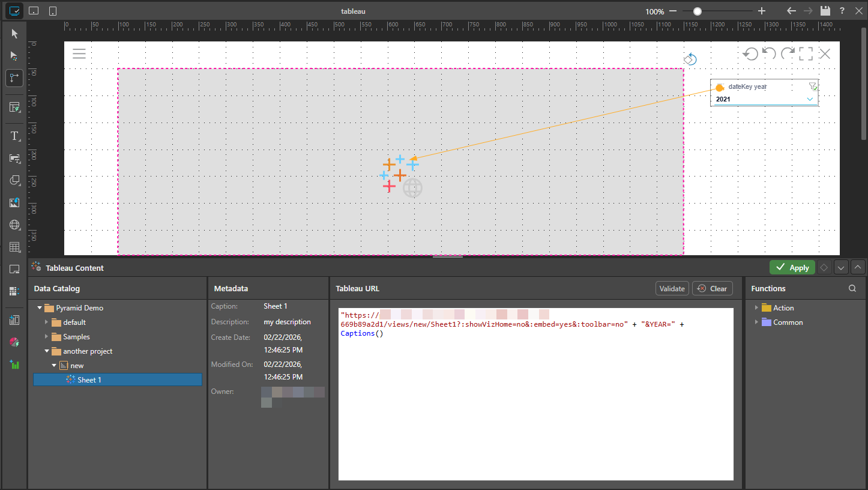The height and width of the screenshot is (490, 868).
Task: Select the arrow pointer tool
Action: tap(14, 34)
